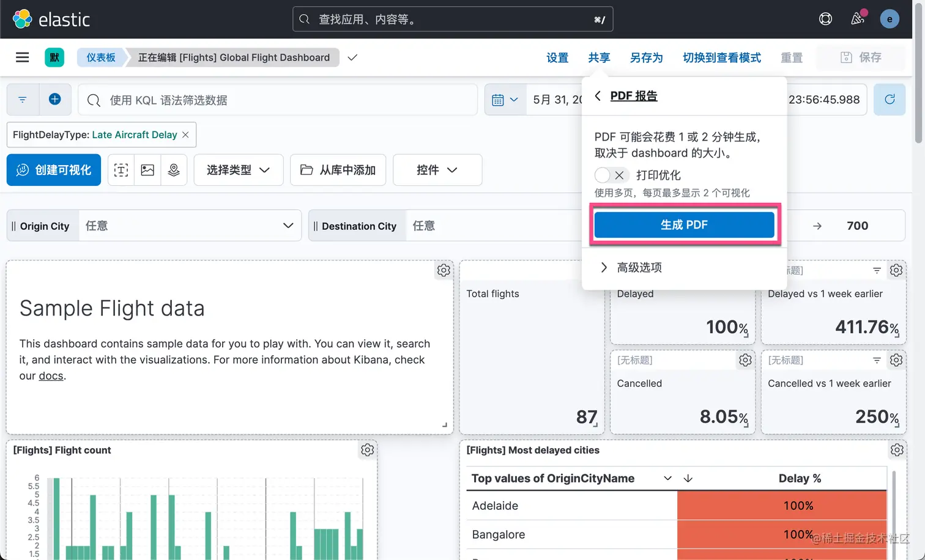Click the end time 23:56:45.988

pyautogui.click(x=824, y=100)
